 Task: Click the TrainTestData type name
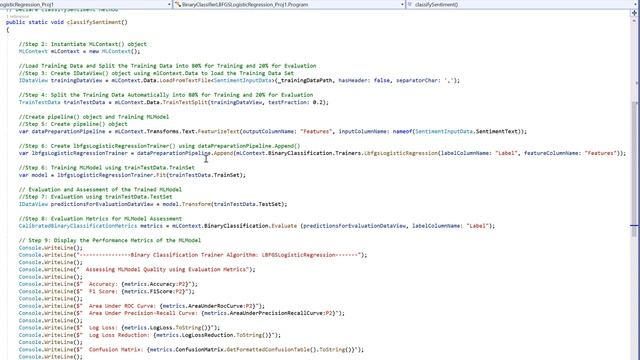click(39, 102)
